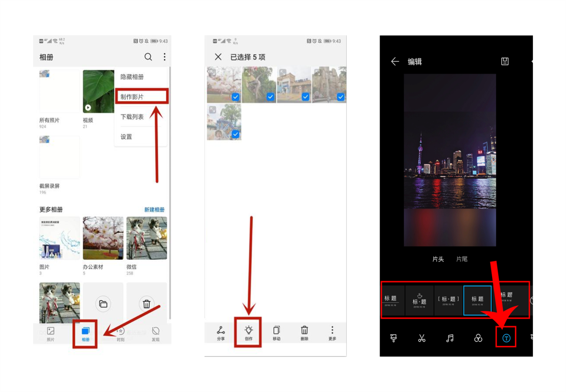
Task: Switch to the 发现 bottom tab
Action: click(155, 334)
